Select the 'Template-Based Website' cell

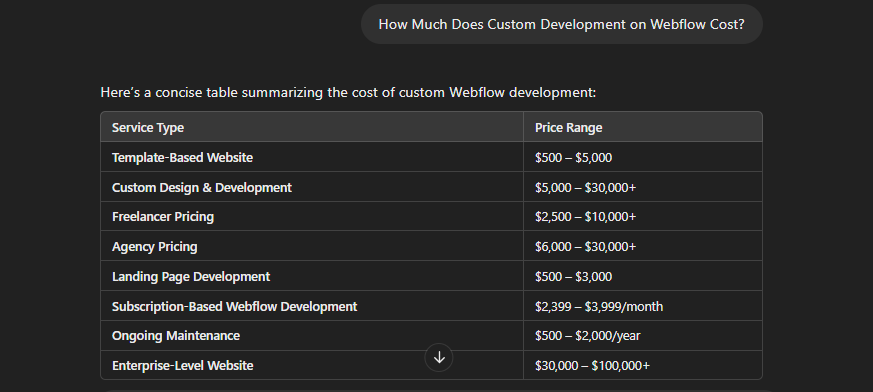click(312, 157)
